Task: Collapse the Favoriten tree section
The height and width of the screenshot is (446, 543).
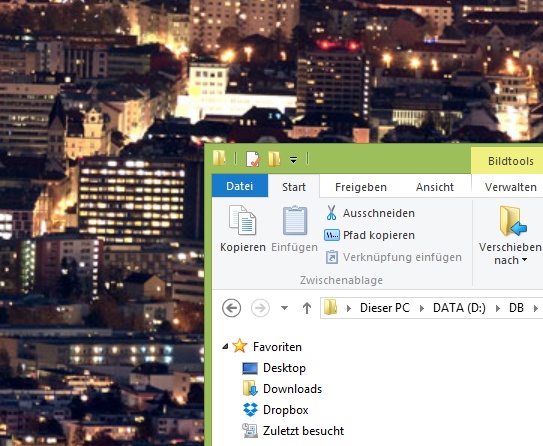Action: pos(225,346)
